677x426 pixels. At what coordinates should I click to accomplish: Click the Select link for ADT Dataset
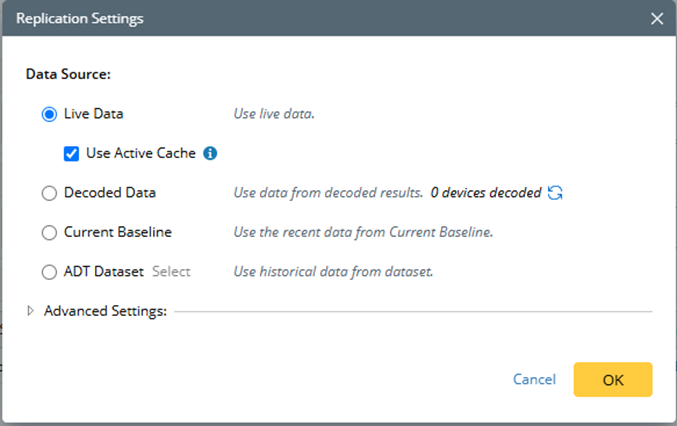click(x=171, y=271)
